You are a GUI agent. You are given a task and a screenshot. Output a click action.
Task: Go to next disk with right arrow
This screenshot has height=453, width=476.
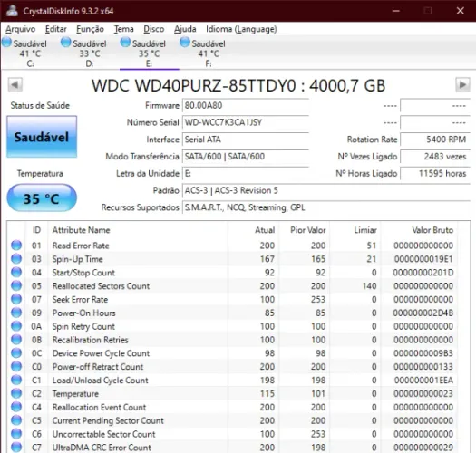pyautogui.click(x=462, y=84)
